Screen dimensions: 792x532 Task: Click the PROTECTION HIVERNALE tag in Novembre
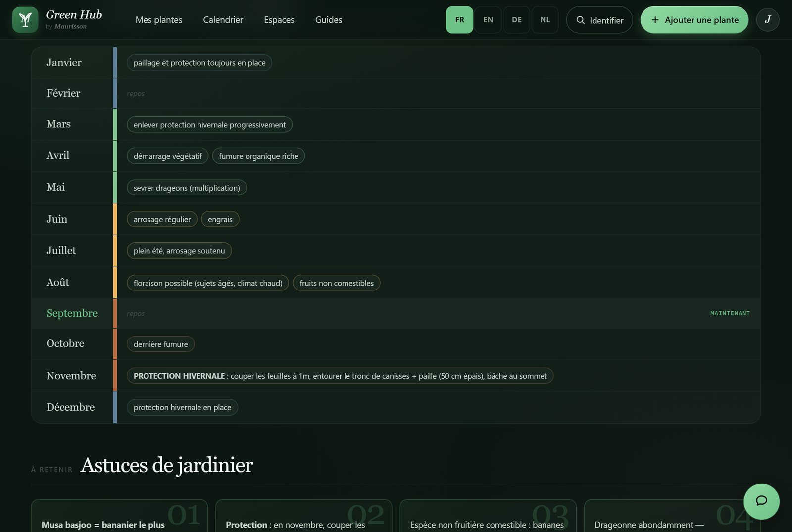pos(340,376)
